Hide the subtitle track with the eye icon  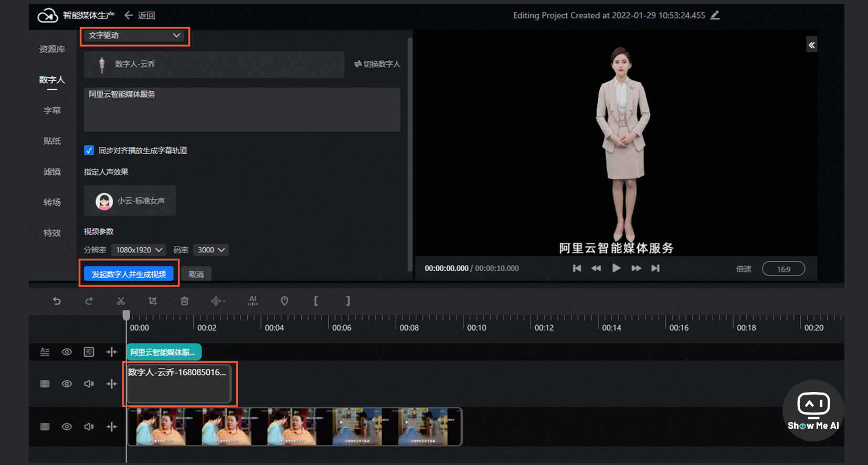67,352
